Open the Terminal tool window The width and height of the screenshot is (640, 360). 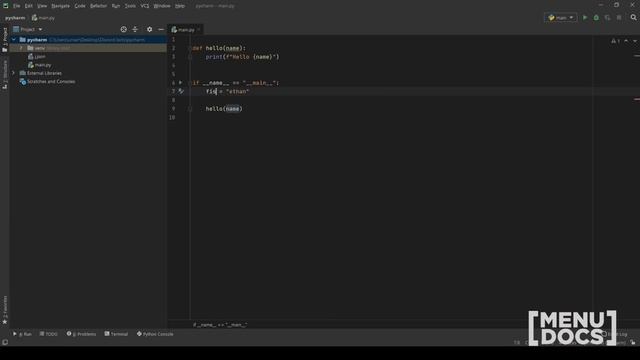(116, 334)
